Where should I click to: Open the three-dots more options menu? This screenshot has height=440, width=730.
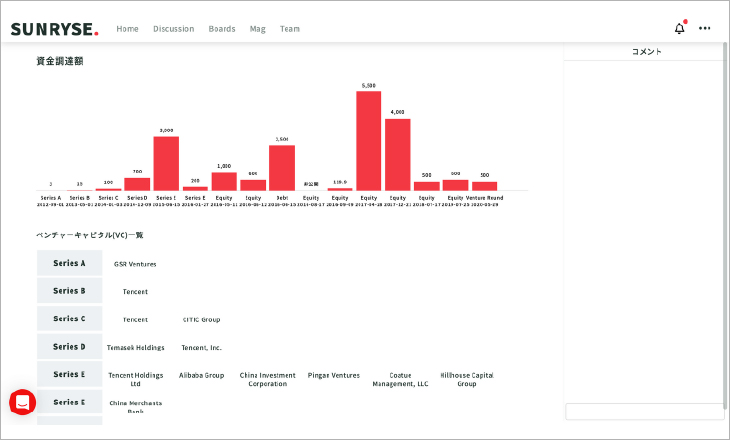pyautogui.click(x=704, y=28)
